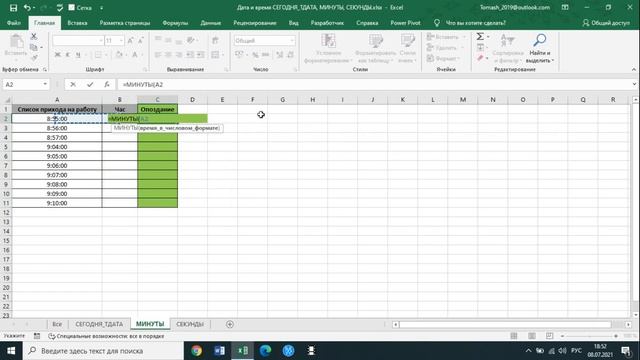The image size is (640, 360).
Task: Click inside the formula bar
Action: 373,84
